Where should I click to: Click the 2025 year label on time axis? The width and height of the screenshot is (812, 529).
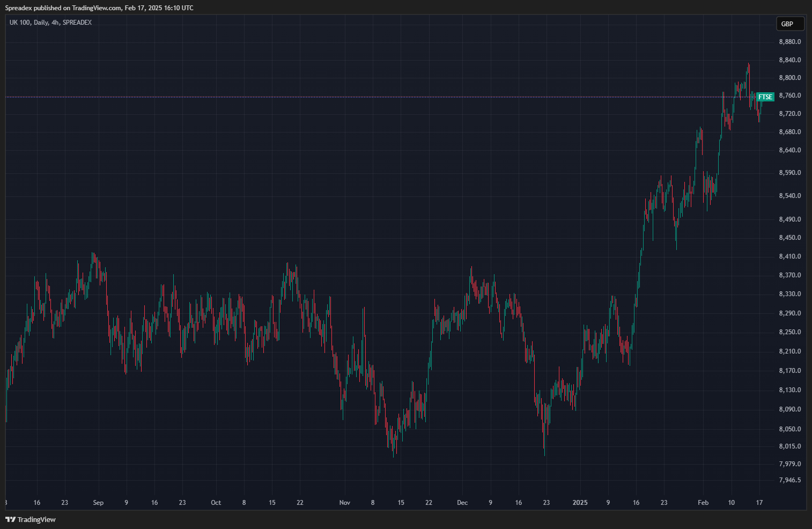(x=580, y=503)
